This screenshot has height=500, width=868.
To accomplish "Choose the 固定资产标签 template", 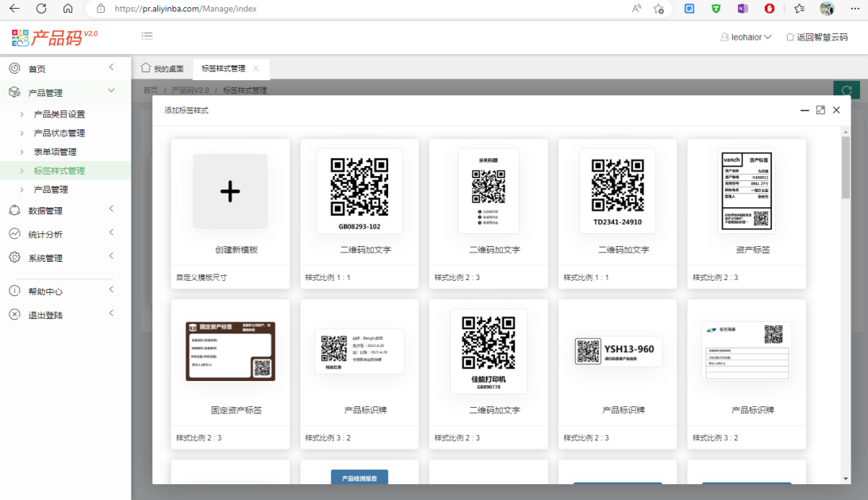I will coord(230,351).
